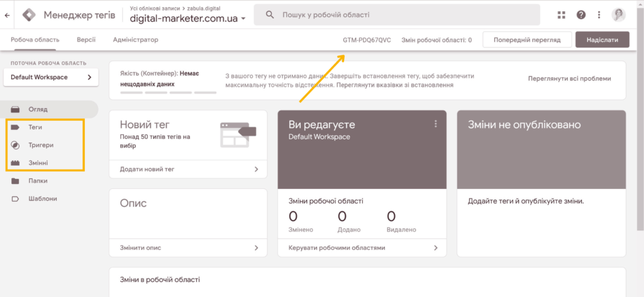Click Понад 50 типів тегів text
The width and height of the screenshot is (644, 297).
click(x=155, y=141)
